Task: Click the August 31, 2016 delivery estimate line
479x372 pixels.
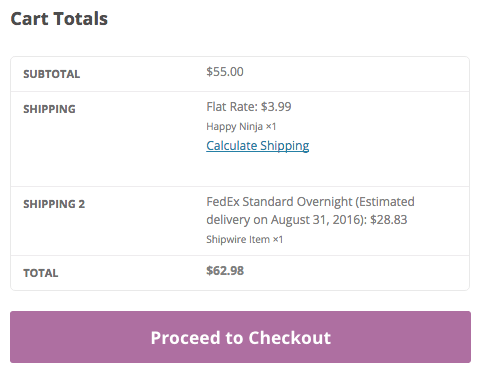Action: [307, 220]
